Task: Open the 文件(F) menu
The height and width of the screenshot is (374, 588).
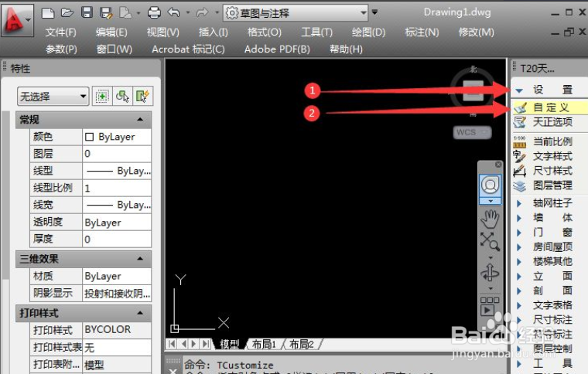Action: coord(61,32)
